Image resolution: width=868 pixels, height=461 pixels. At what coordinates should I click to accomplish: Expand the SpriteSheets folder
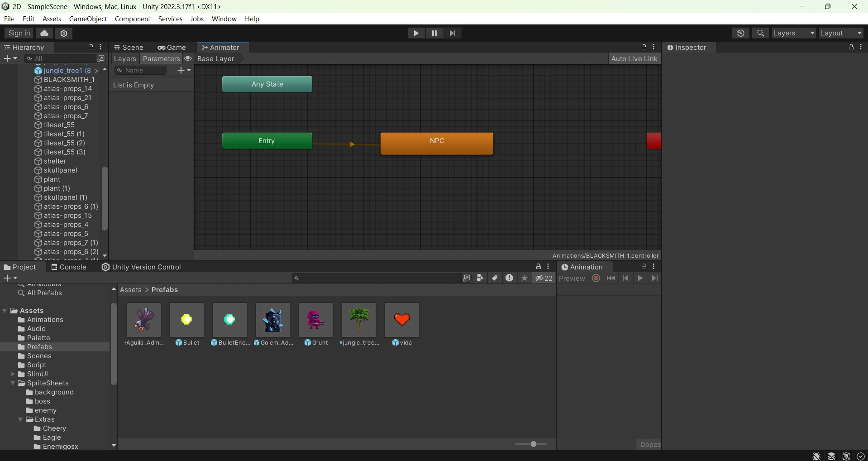(14, 384)
